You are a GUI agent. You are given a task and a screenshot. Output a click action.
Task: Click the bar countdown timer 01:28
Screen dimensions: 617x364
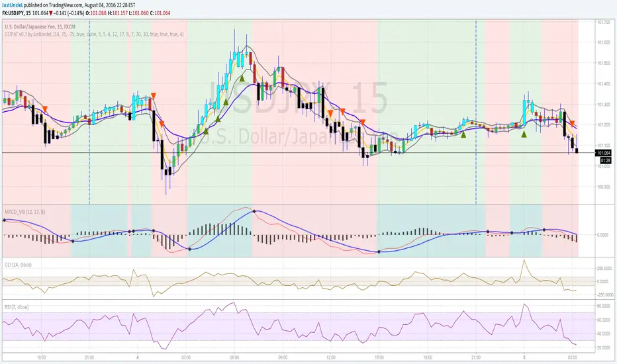(x=606, y=161)
